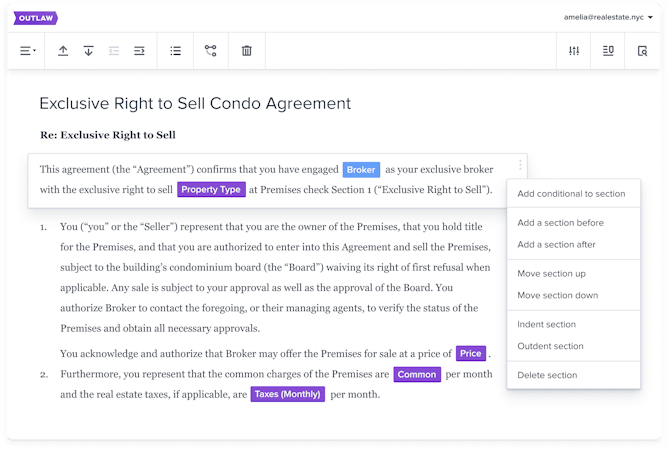
Task: Open the settings sliders panel icon
Action: pos(574,51)
